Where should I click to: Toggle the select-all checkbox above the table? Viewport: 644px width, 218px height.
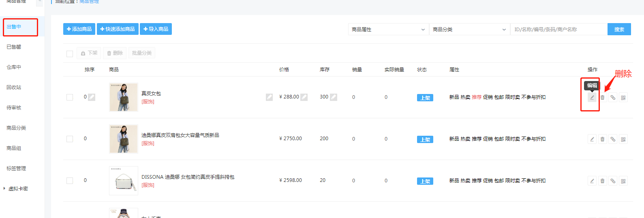coord(70,53)
